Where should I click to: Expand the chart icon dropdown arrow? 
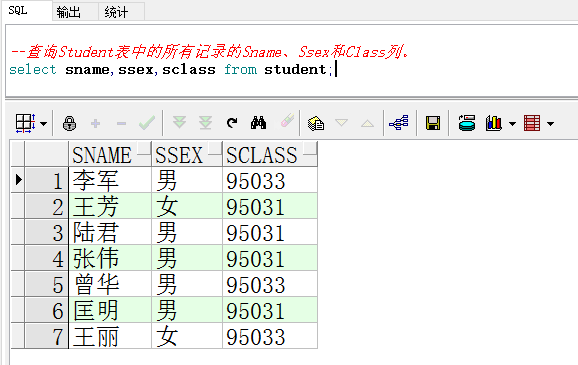tap(512, 124)
